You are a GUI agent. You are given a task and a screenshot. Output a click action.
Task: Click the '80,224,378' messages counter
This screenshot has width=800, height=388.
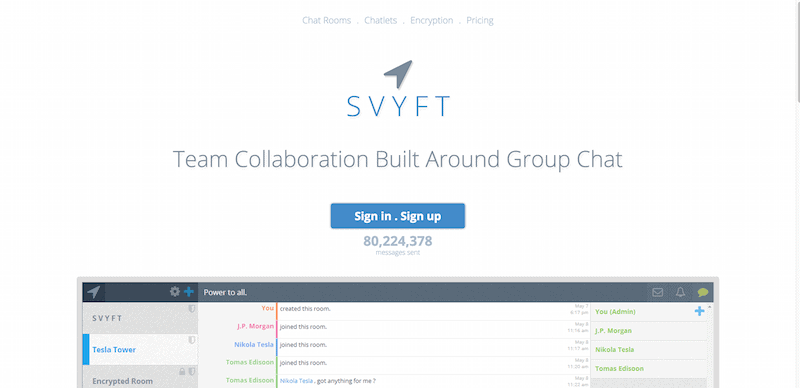click(x=397, y=241)
